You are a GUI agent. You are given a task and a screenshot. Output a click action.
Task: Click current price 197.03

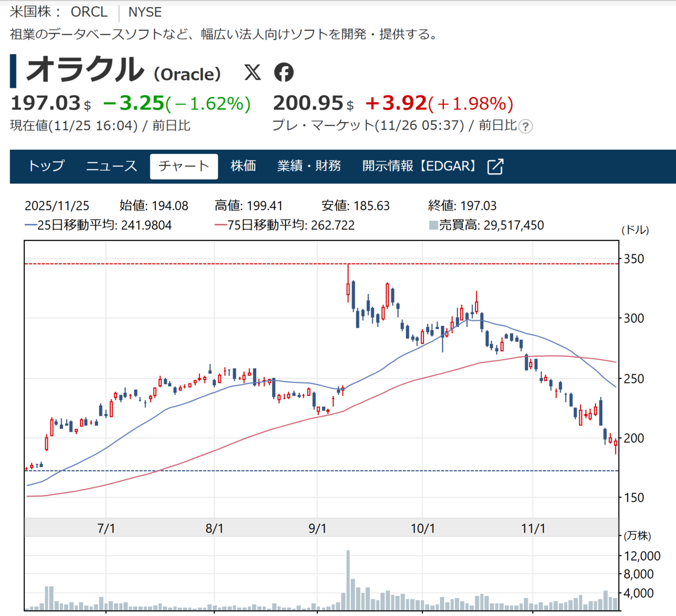(x=46, y=103)
